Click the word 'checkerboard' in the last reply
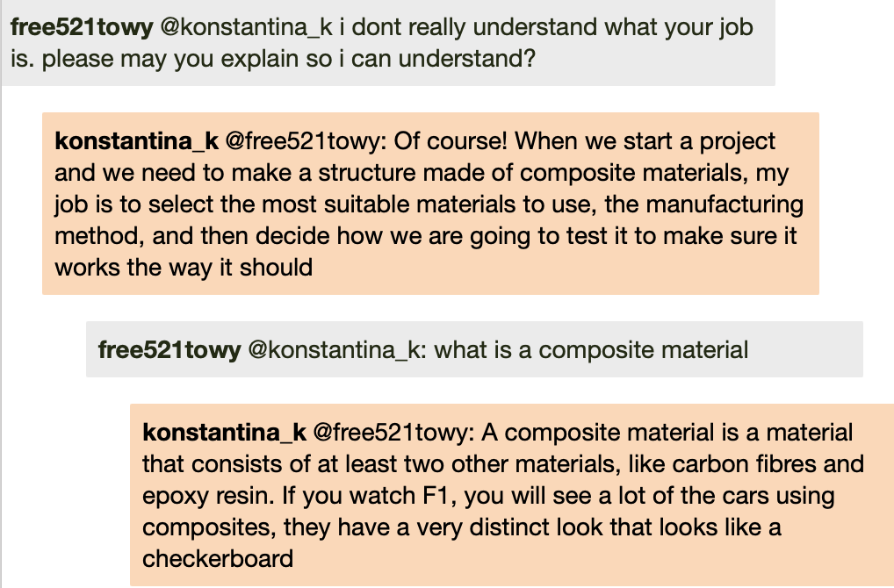Image resolution: width=894 pixels, height=588 pixels. pos(217,559)
